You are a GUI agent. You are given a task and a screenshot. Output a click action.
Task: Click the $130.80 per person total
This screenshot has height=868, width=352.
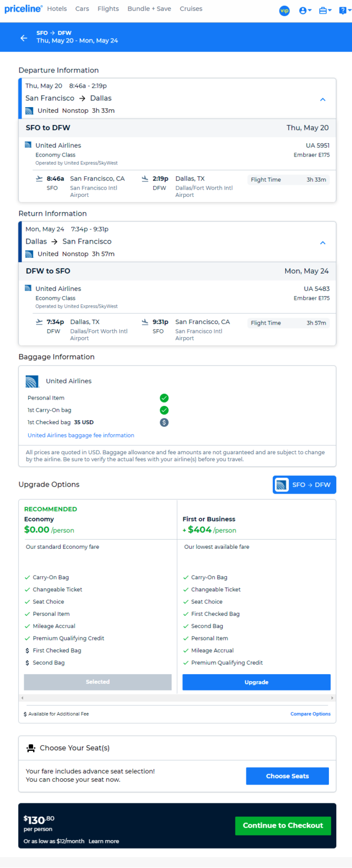point(38,823)
